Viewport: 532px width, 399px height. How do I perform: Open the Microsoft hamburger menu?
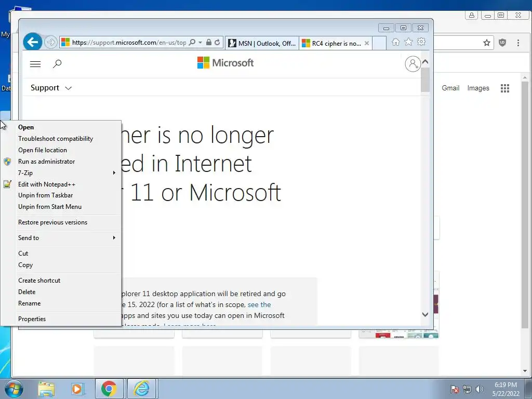point(35,64)
